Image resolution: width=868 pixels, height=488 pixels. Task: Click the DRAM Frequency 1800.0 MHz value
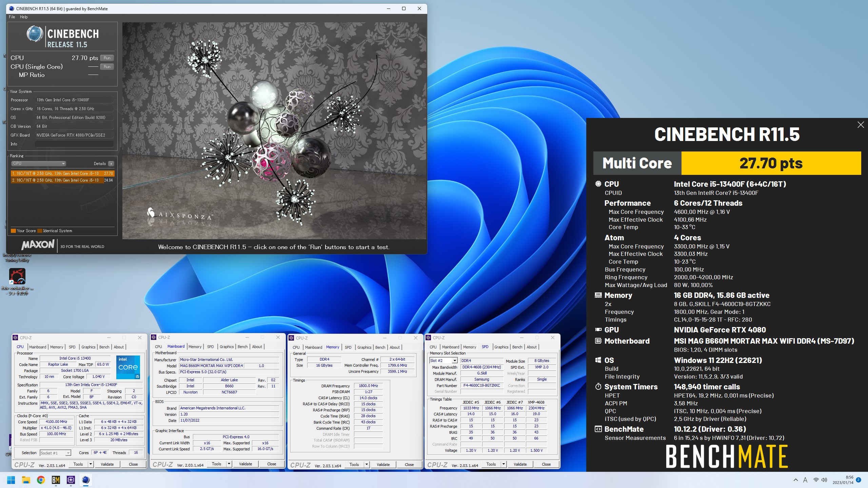(368, 386)
